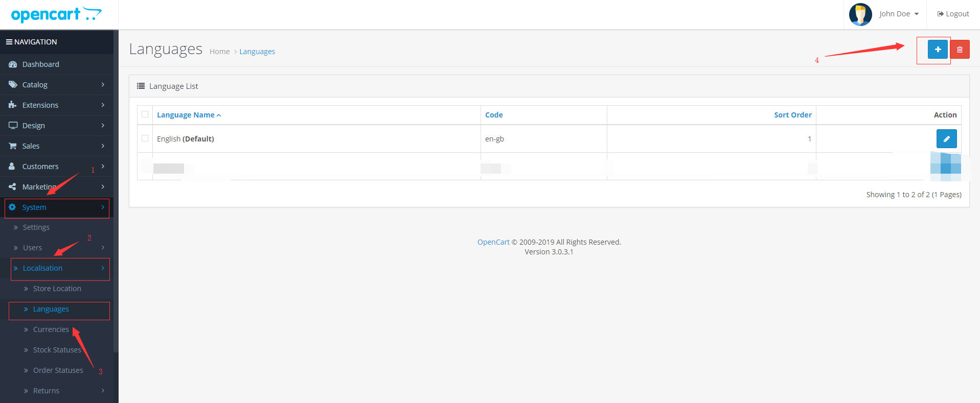Sort by Code column
The width and height of the screenshot is (980, 403).
[494, 115]
